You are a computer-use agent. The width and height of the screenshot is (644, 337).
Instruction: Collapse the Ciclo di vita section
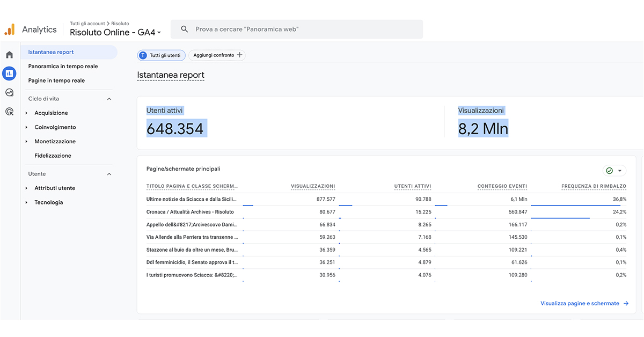pos(109,99)
